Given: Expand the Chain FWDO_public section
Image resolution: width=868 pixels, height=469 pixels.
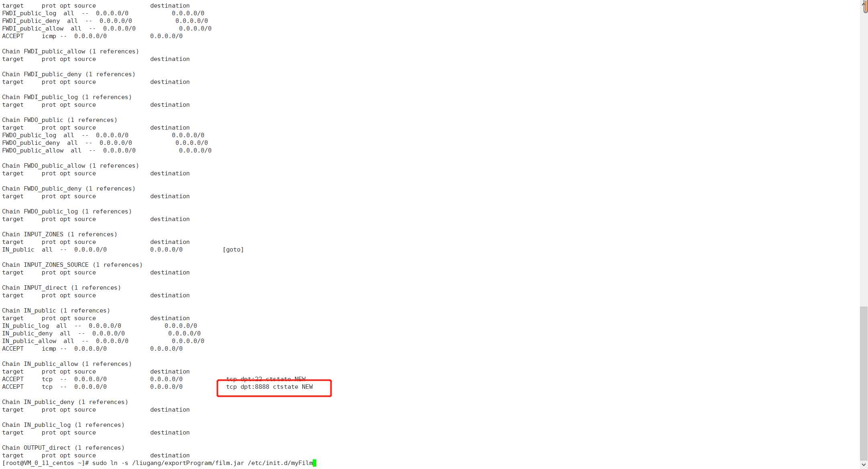Looking at the screenshot, I should point(59,120).
